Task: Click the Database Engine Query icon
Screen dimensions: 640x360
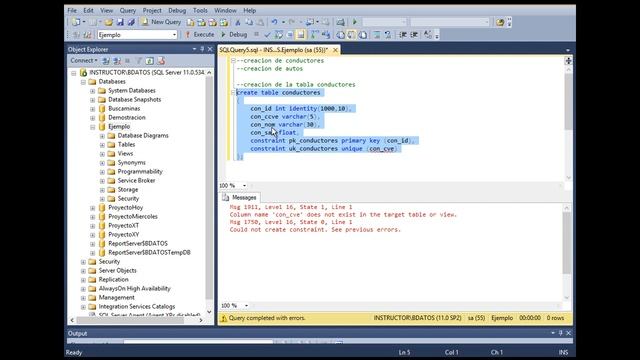Action: coord(191,22)
